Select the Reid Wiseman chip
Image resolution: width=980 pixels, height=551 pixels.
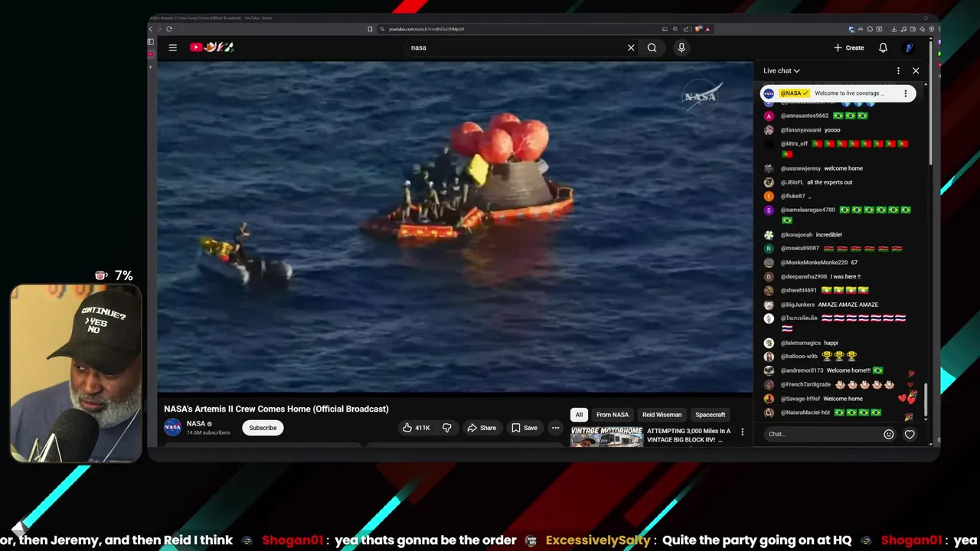(x=661, y=415)
